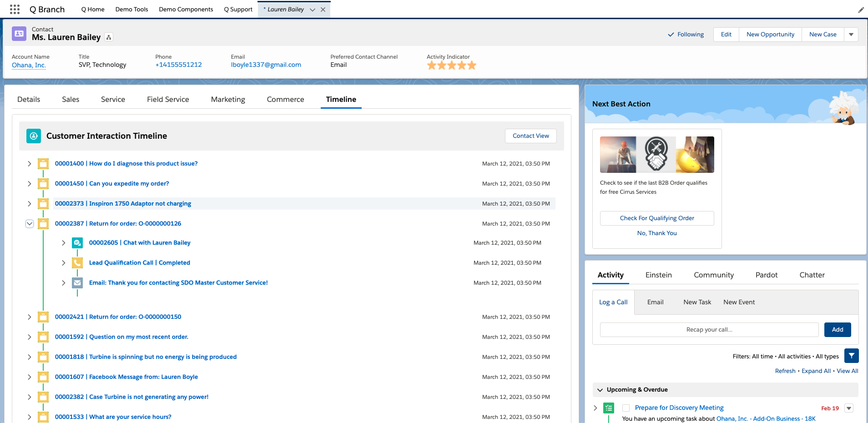
Task: Open the Einstein tab
Action: coord(658,275)
